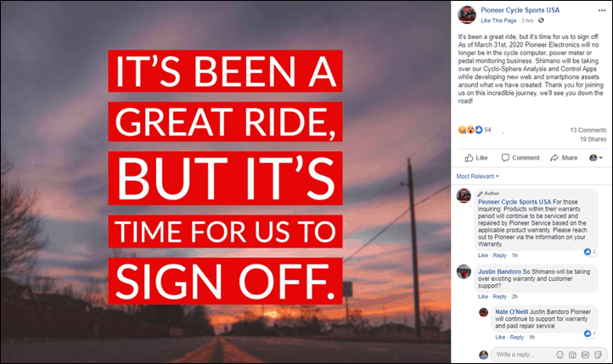613x364 pixels.
Task: Open the sign off sunset photo
Action: coord(226,182)
